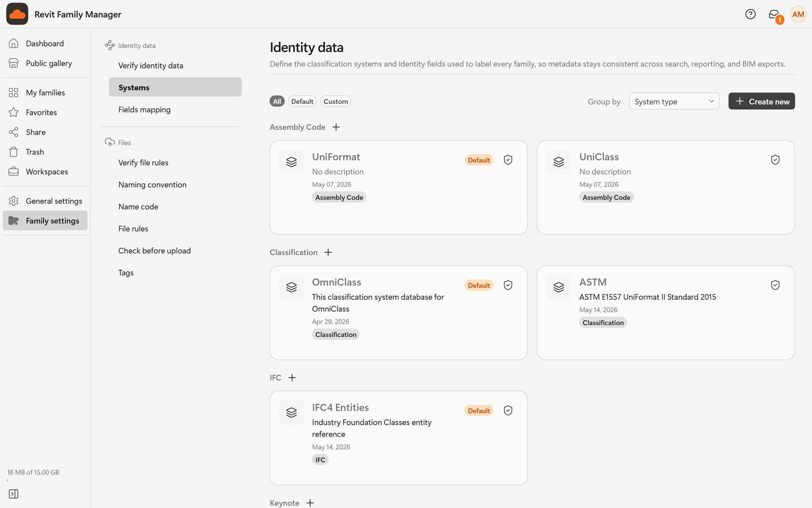Click the Create new button

click(762, 101)
